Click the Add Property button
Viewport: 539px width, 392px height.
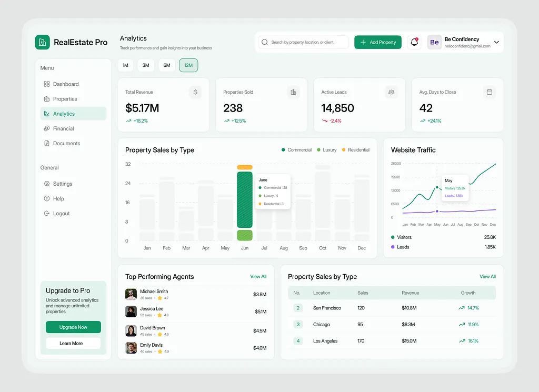(378, 42)
